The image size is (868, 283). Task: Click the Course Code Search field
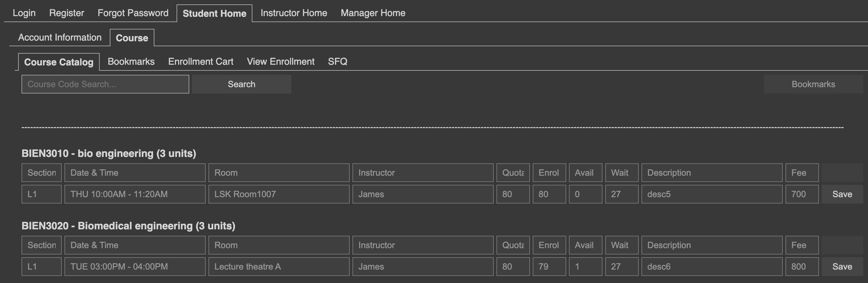[105, 84]
